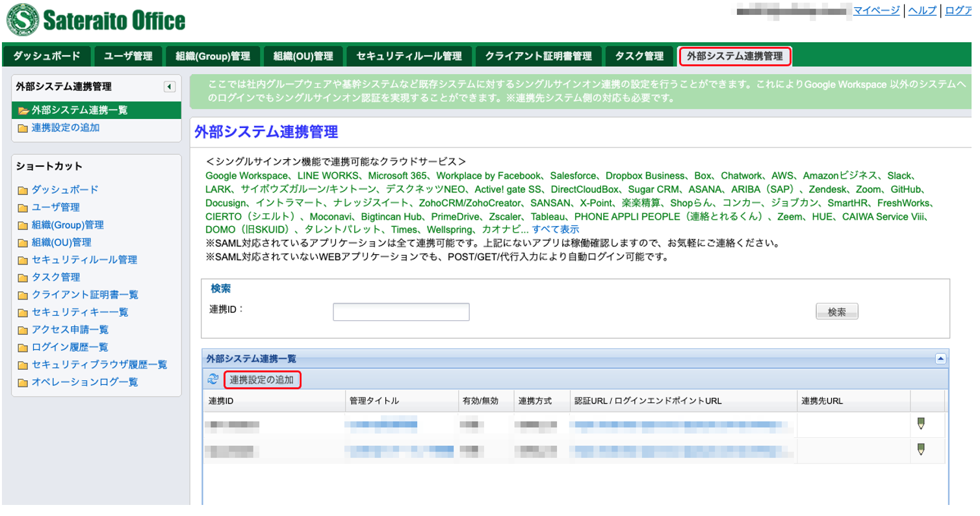This screenshot has width=980, height=516.
Task: Collapse the 外部システム連携一覧 grid panel
Action: pos(940,358)
